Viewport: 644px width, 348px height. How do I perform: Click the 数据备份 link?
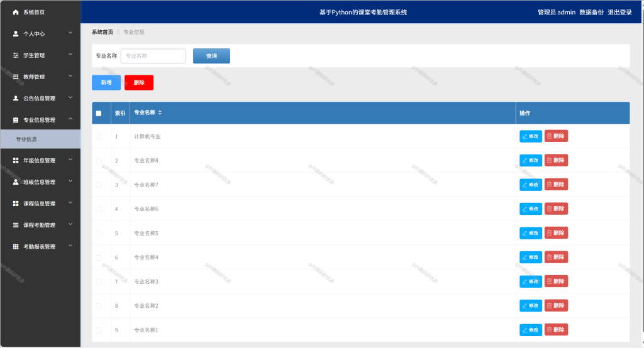click(591, 13)
